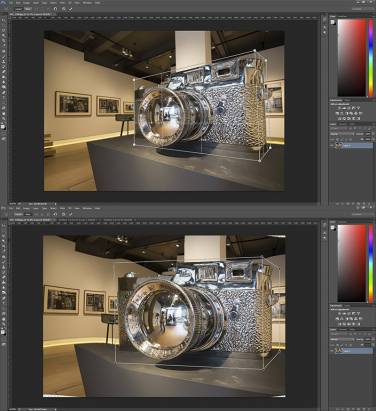Commit warp checkmark in bottom window options bar
The height and width of the screenshot is (411, 376).
70,214
